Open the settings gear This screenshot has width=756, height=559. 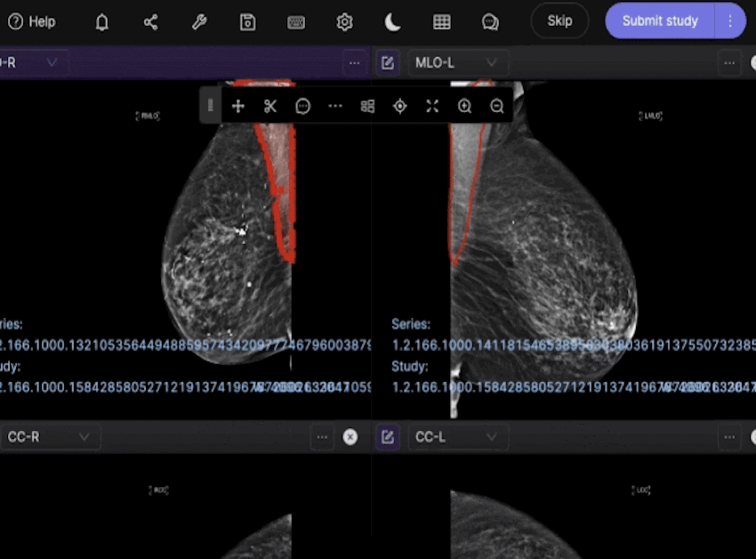point(344,22)
